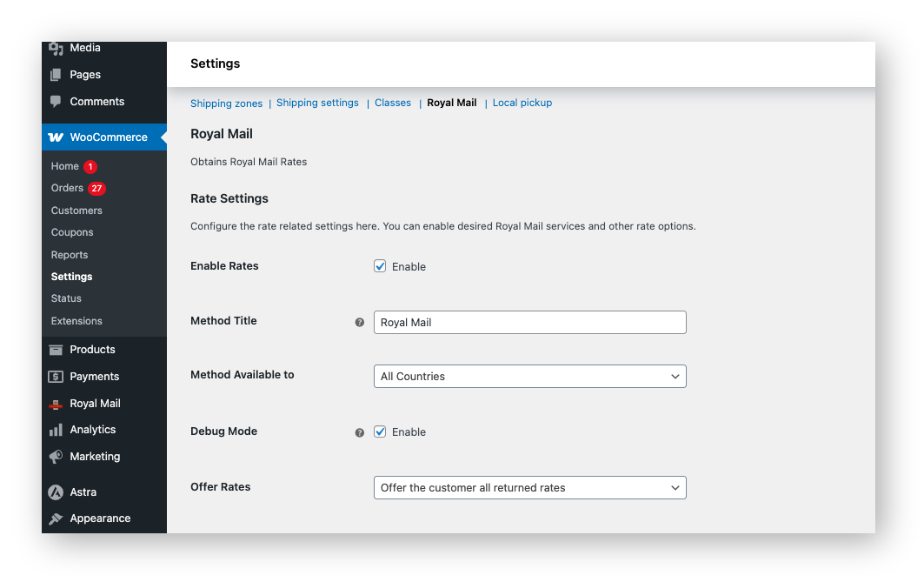Click the help icon beside Method Title
The image size is (924, 582).
360,323
